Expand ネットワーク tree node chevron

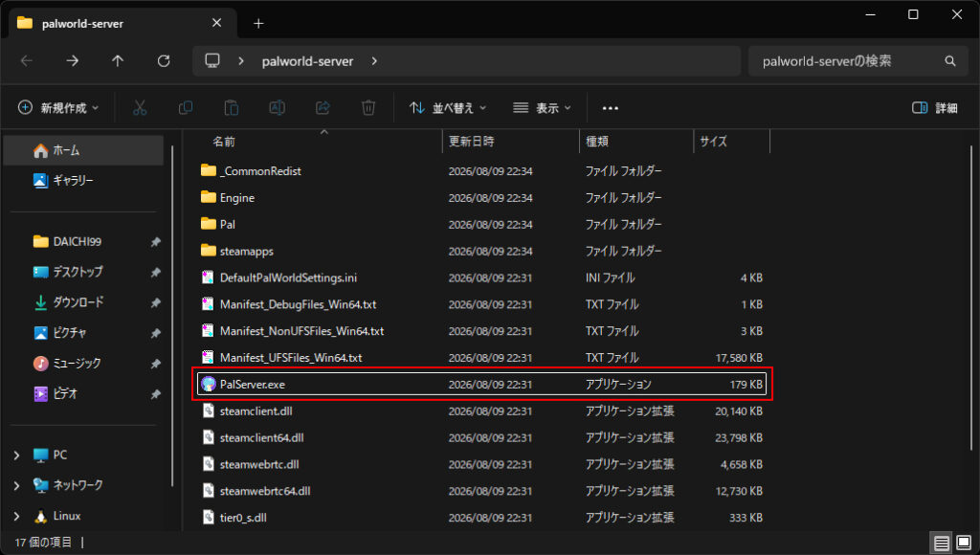click(17, 486)
